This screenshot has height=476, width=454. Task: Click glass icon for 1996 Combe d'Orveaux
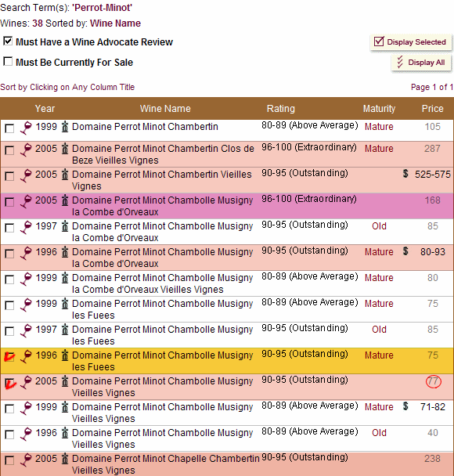[26, 253]
